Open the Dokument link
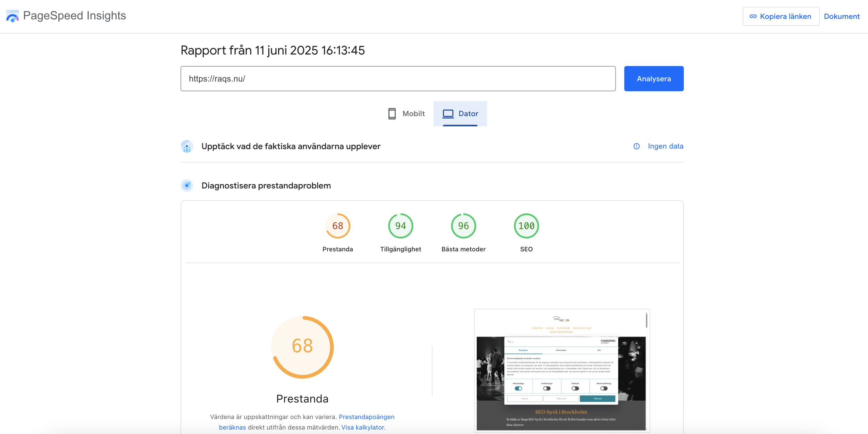868x434 pixels. click(x=841, y=16)
